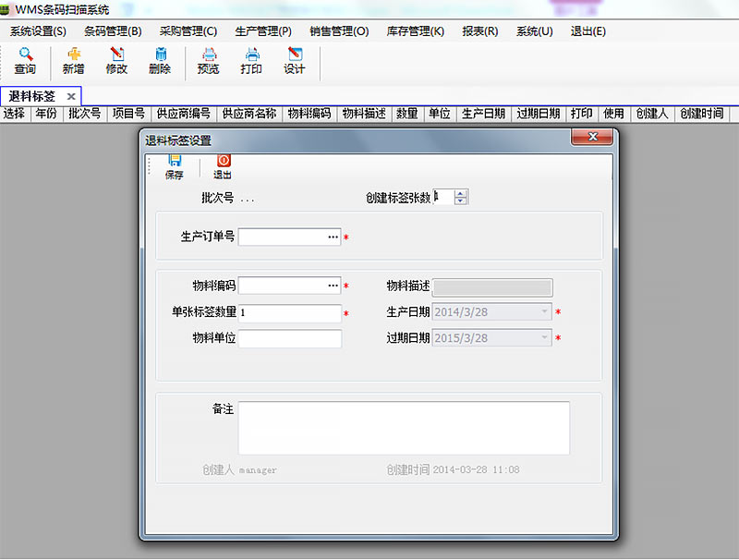Close the 退料标签 tab
Image resolution: width=739 pixels, height=560 pixels.
tap(71, 96)
